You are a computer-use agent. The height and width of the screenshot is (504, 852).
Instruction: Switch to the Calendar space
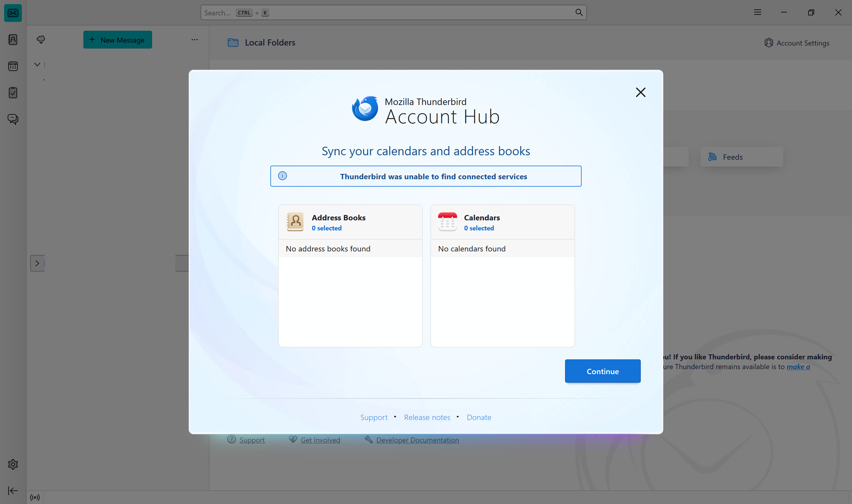tap(13, 66)
